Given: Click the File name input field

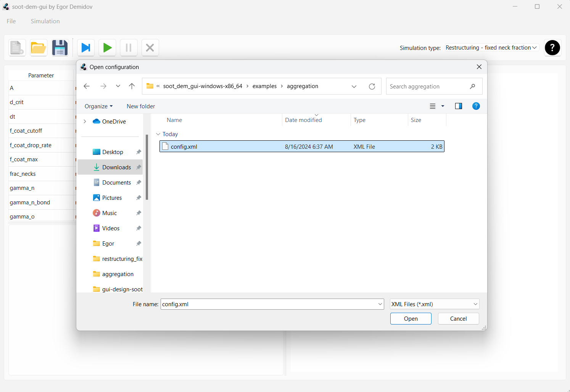Looking at the screenshot, I should [269, 304].
